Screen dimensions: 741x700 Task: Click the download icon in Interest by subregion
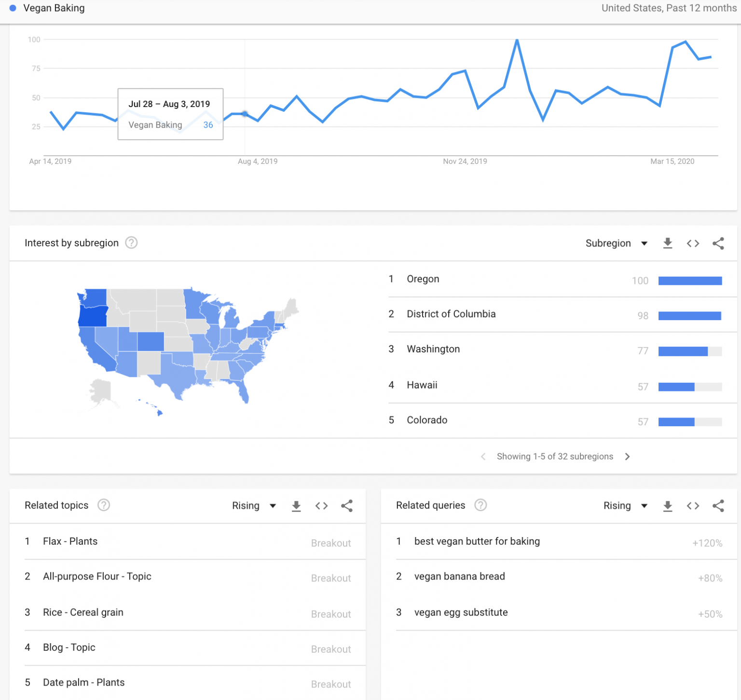(668, 243)
